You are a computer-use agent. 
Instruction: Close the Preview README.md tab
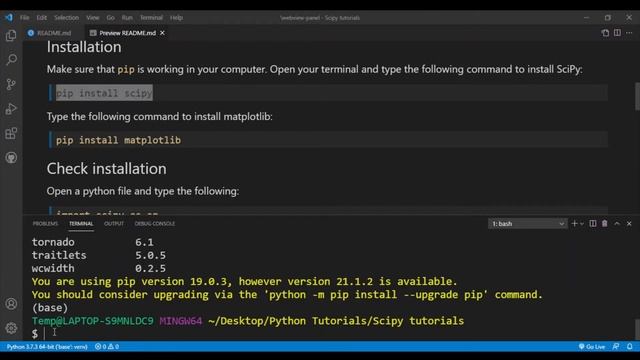(162, 33)
